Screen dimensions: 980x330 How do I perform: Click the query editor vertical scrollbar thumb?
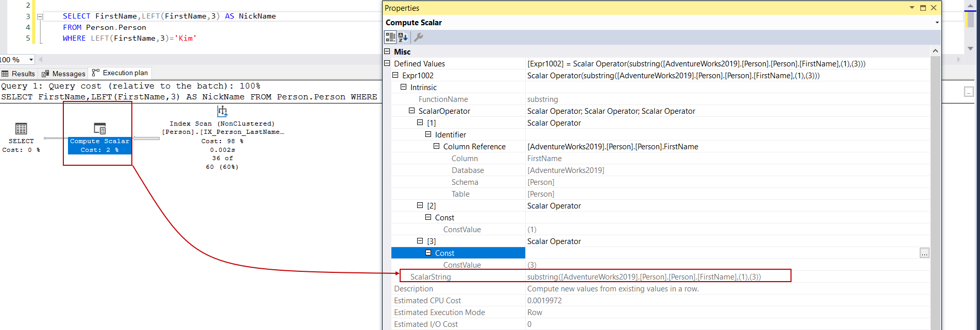[x=970, y=19]
